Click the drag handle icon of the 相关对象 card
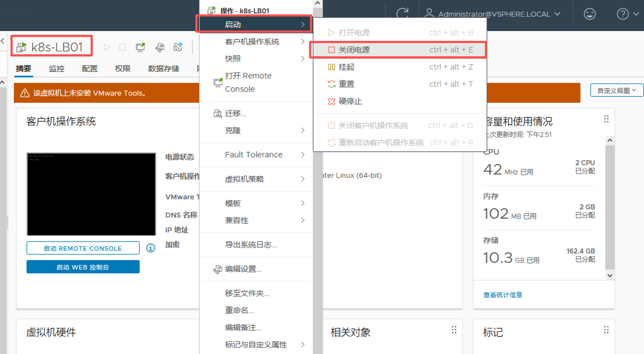Image resolution: width=644 pixels, height=354 pixels. point(454,330)
